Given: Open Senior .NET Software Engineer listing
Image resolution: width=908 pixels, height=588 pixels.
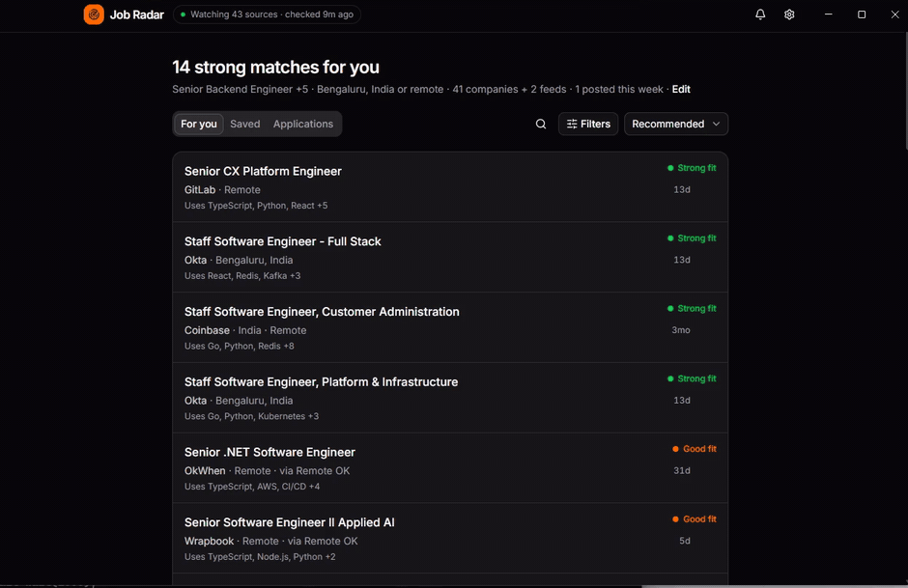Looking at the screenshot, I should click(450, 467).
